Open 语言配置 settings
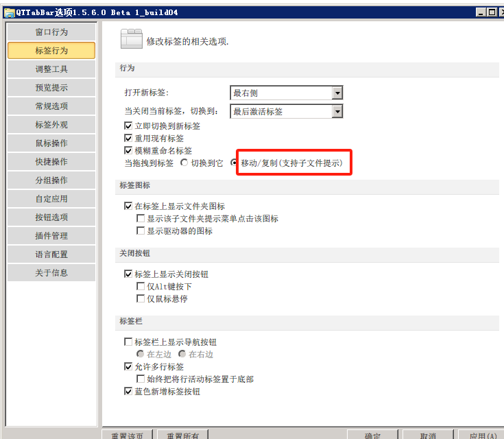 [51, 254]
